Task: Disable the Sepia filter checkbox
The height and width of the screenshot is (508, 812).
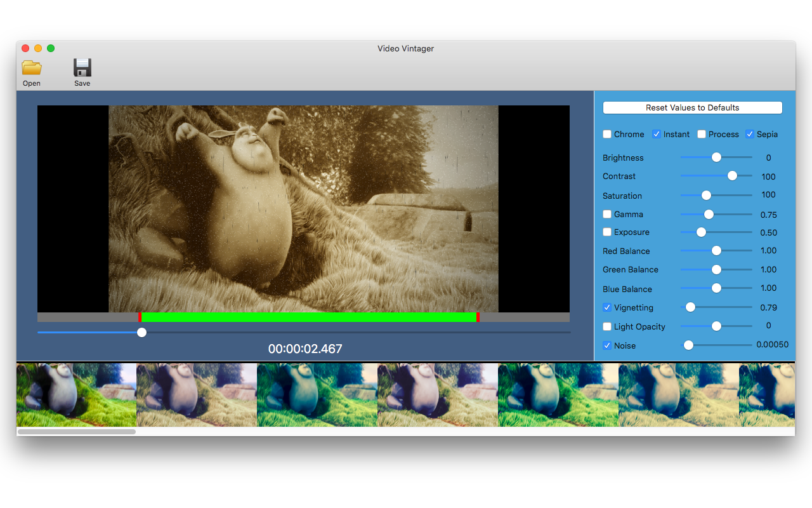Action: pyautogui.click(x=750, y=134)
